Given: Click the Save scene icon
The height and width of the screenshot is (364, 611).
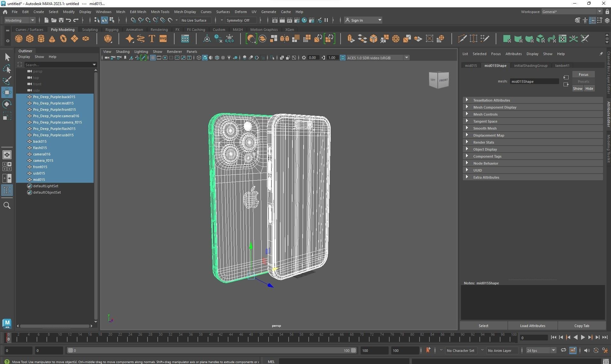Looking at the screenshot, I should (61, 20).
